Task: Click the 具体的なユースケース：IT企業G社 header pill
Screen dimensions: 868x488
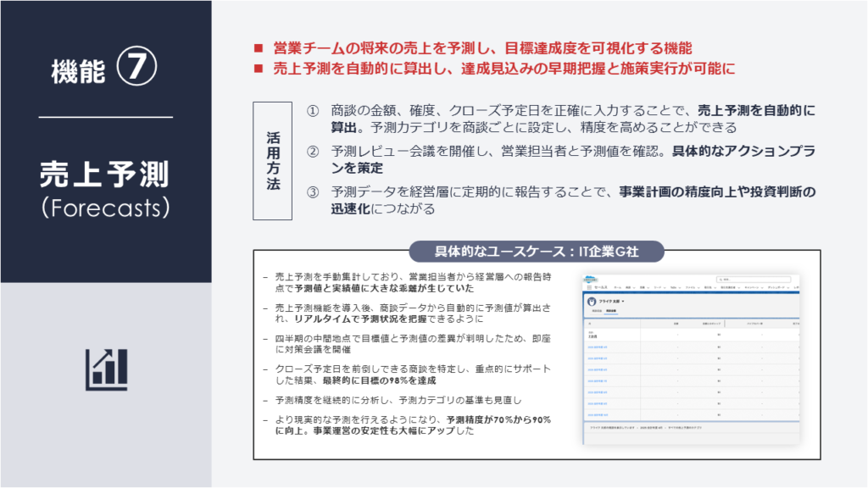Action: pos(537,252)
